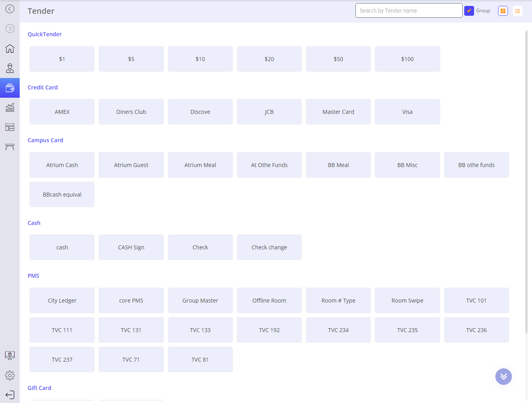Click the logout icon in sidebar

click(x=10, y=395)
